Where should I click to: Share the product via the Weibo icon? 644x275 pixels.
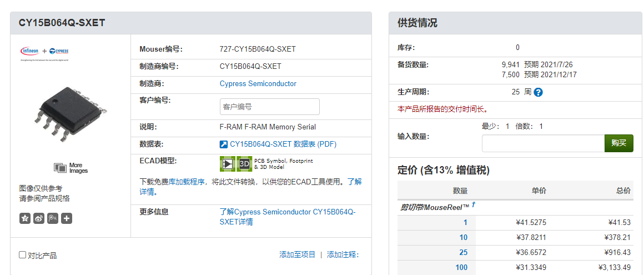(x=39, y=218)
